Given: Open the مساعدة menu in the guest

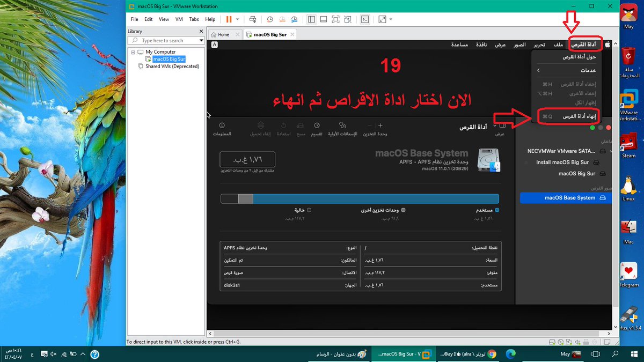Looking at the screenshot, I should coord(459,45).
